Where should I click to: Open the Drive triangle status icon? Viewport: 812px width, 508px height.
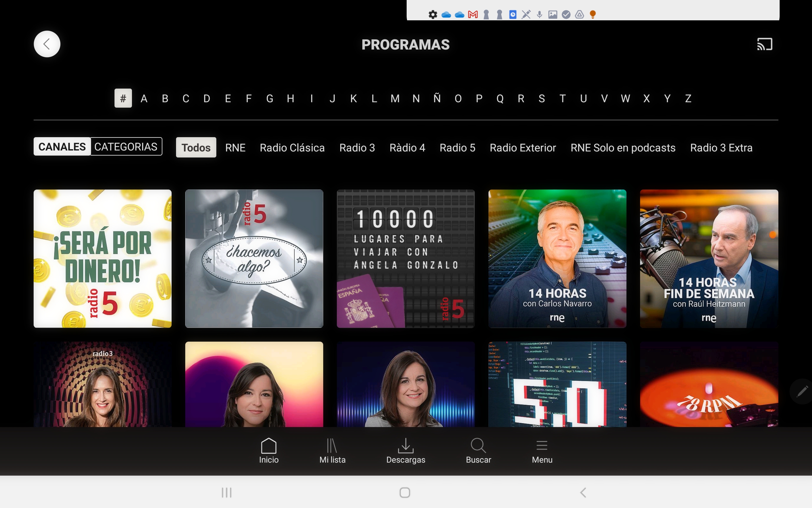point(580,15)
